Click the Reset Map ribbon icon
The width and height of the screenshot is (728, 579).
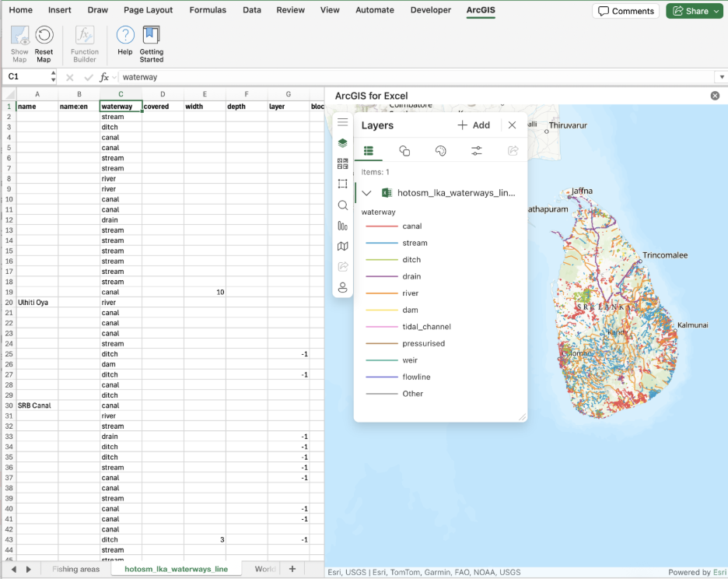click(x=44, y=44)
